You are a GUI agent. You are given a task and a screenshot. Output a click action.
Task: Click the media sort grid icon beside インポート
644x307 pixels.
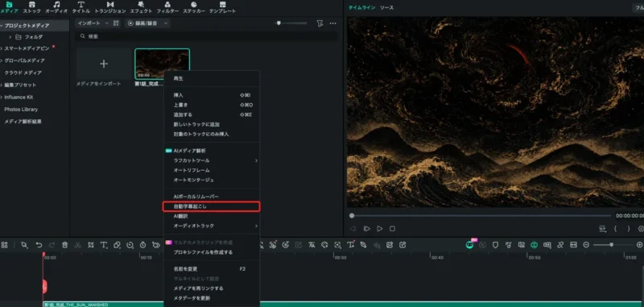click(116, 23)
